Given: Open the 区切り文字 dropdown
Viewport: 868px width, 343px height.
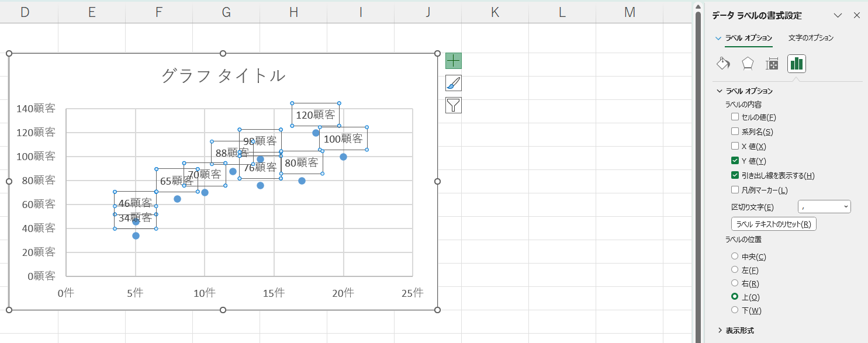Looking at the screenshot, I should click(824, 207).
